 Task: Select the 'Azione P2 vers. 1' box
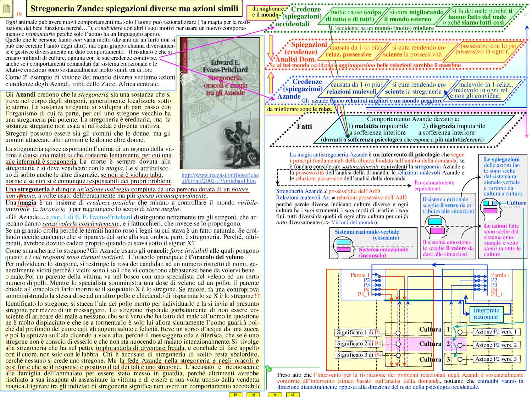point(497,332)
